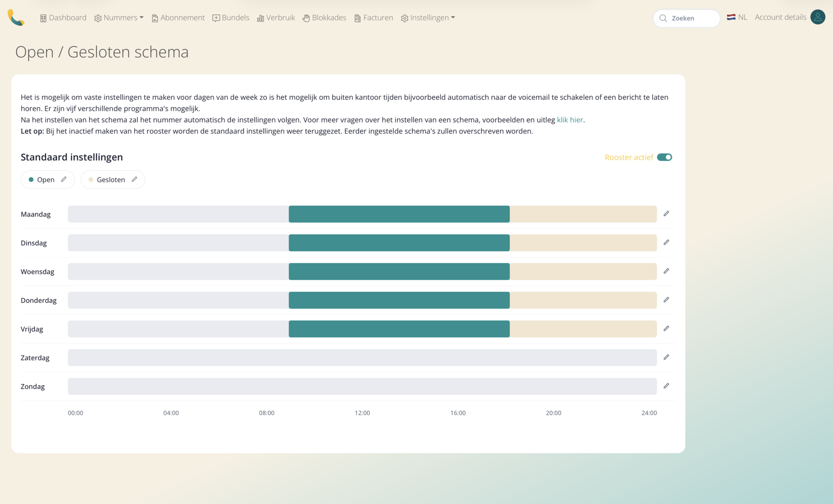Edit Maandag schedule with pencil icon
The height and width of the screenshot is (504, 833).
click(666, 214)
